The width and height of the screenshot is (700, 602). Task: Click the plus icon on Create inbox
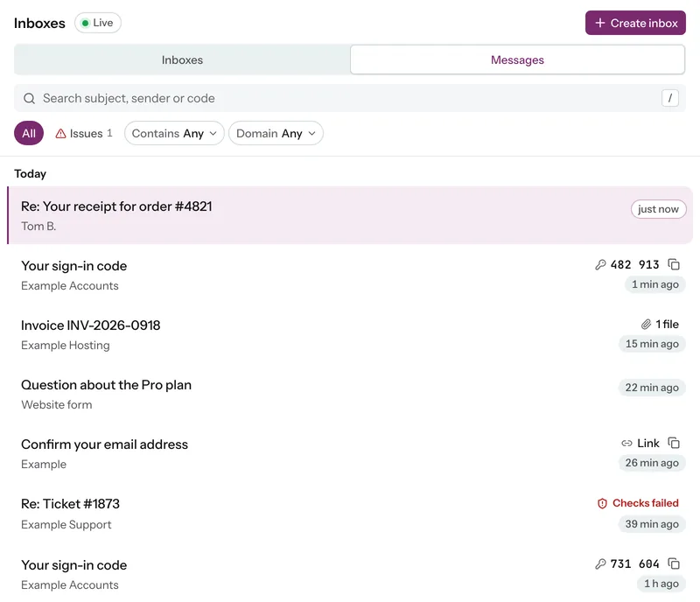[600, 23]
